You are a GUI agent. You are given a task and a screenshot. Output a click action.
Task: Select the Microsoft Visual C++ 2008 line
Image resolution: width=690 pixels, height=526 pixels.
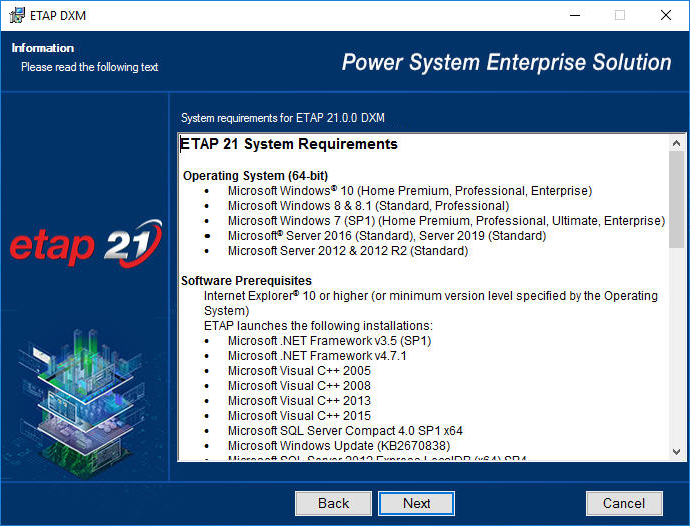pos(299,386)
